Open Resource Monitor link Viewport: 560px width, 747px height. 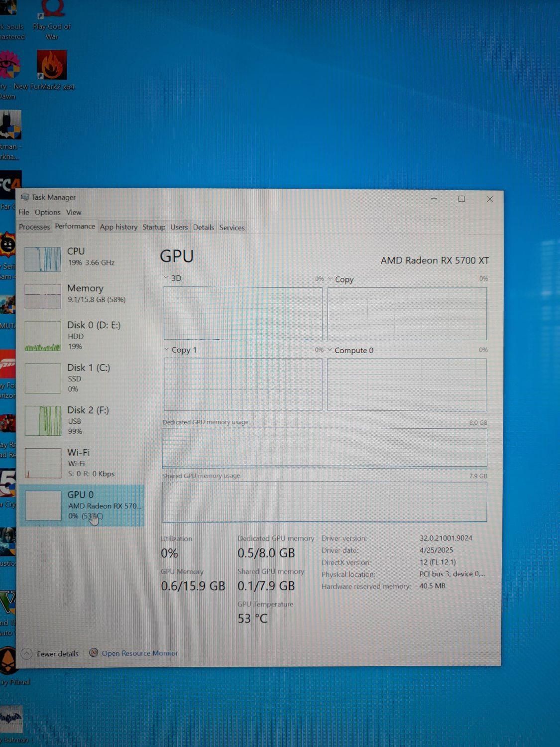click(139, 653)
